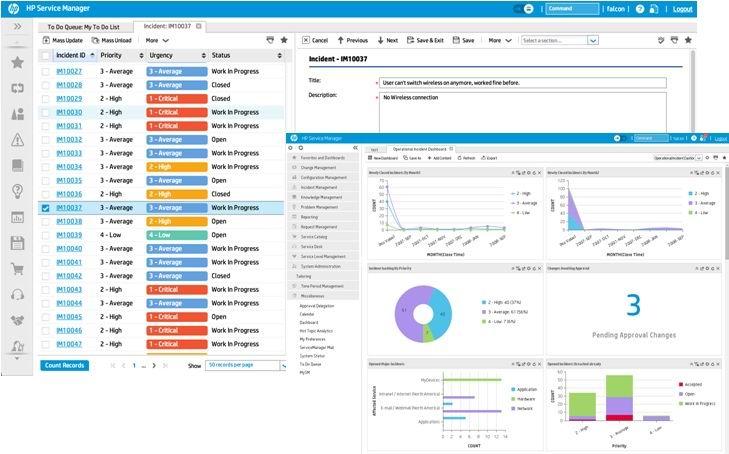Image resolution: width=729 pixels, height=454 pixels.
Task: Uncheck the box for incident IM10037
Action: click(45, 208)
